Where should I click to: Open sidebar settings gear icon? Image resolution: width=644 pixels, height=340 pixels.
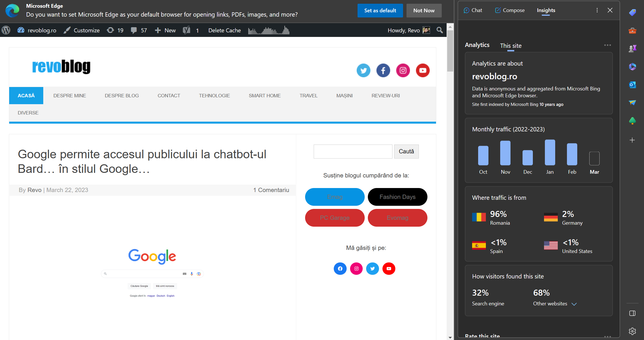coord(632,331)
